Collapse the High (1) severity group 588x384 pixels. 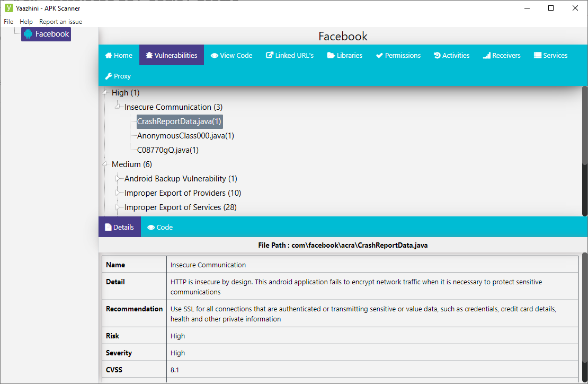105,92
